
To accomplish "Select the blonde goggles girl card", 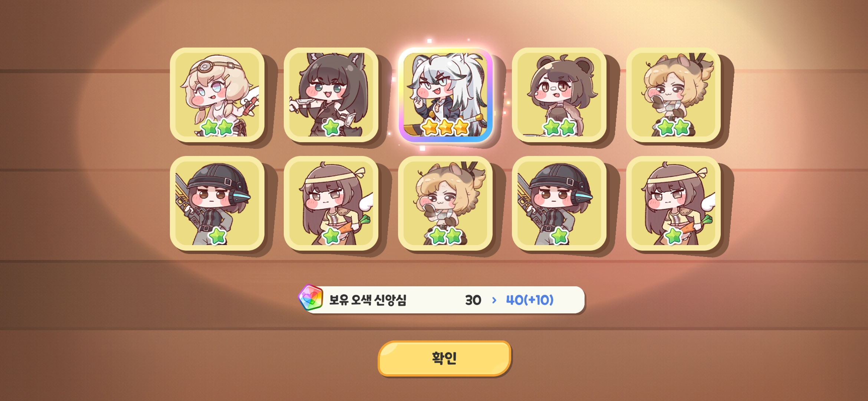I will [217, 95].
